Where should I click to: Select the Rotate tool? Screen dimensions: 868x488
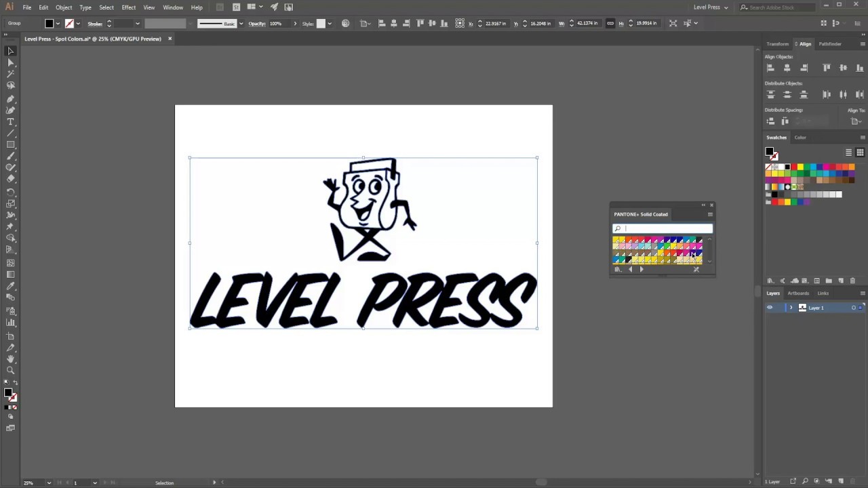(11, 192)
